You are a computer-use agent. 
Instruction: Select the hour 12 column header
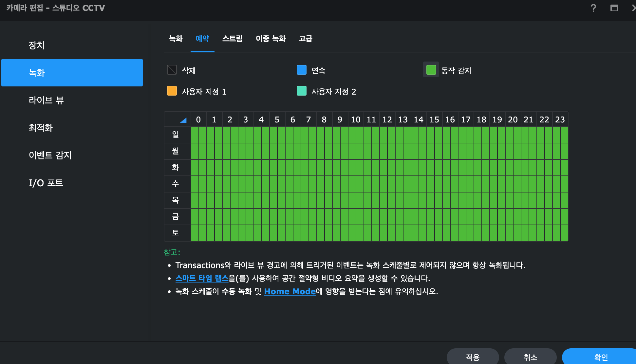387,120
